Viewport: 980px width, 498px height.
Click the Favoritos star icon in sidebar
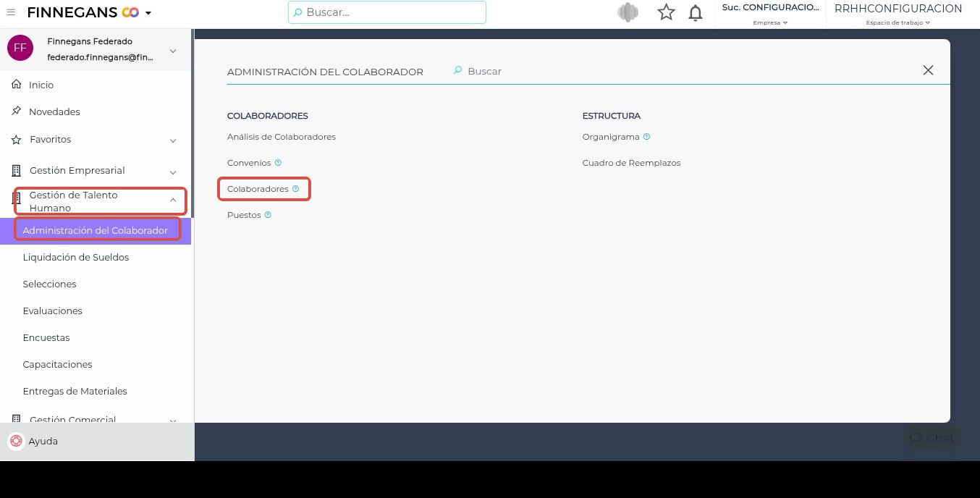pyautogui.click(x=17, y=139)
